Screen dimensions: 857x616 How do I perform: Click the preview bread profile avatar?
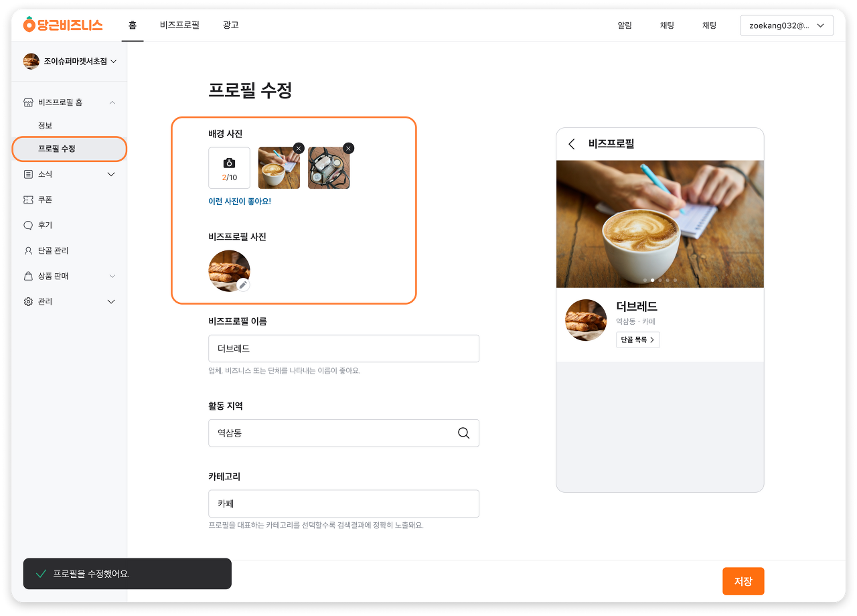[x=586, y=320]
